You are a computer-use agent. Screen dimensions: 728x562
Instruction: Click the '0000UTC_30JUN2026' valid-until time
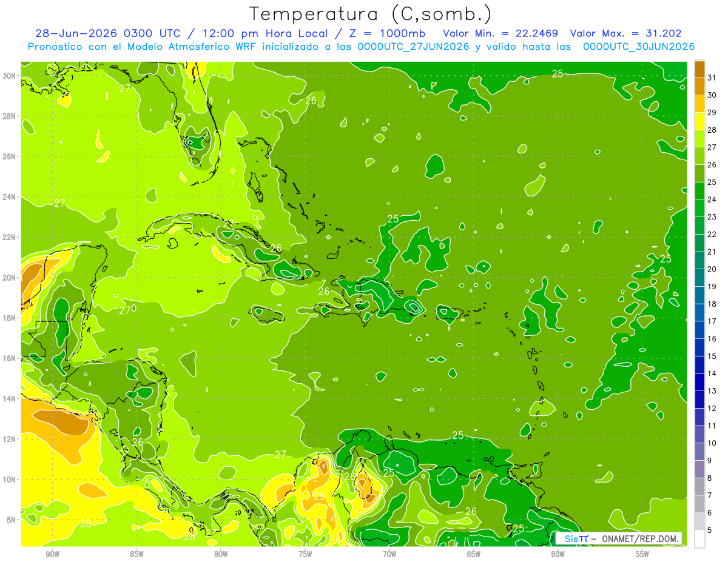click(639, 47)
